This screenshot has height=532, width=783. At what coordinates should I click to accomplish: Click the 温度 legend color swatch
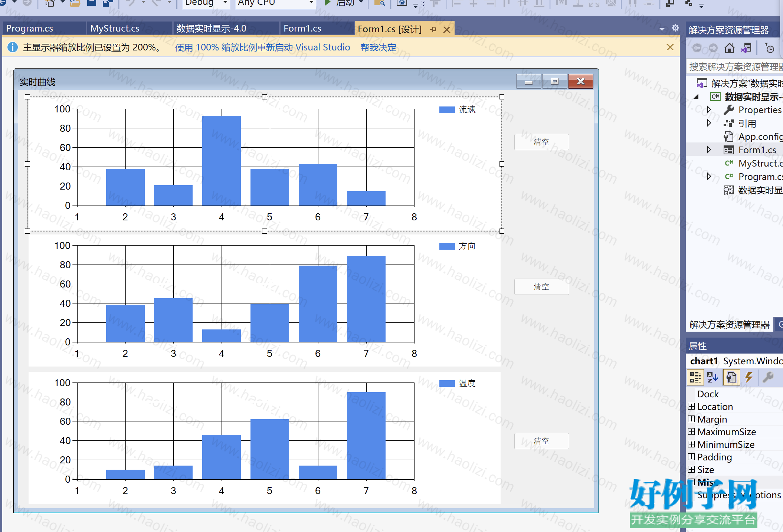pos(447,384)
